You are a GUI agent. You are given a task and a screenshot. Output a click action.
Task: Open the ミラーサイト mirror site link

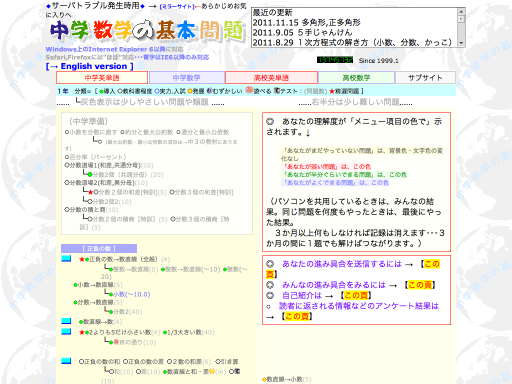click(177, 6)
